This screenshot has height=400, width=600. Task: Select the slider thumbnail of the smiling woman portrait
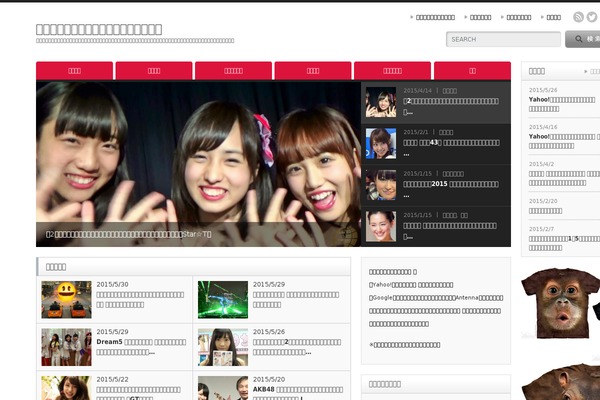click(381, 226)
